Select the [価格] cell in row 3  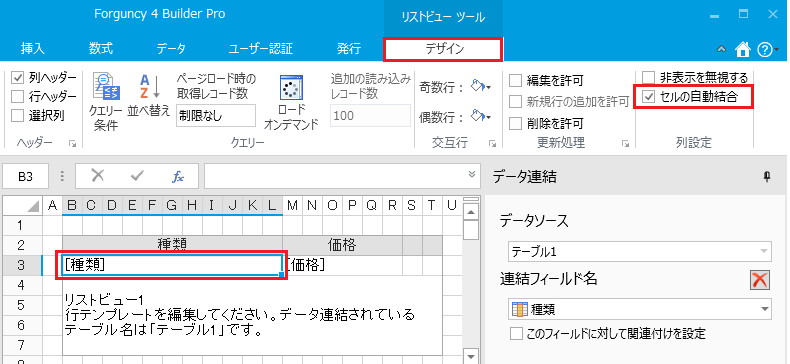click(x=343, y=266)
